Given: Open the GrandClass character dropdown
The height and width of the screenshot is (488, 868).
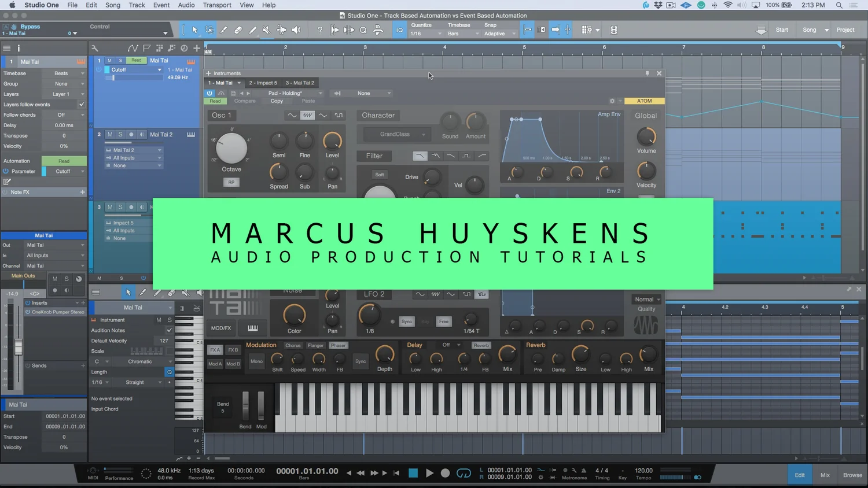Looking at the screenshot, I should pos(398,134).
